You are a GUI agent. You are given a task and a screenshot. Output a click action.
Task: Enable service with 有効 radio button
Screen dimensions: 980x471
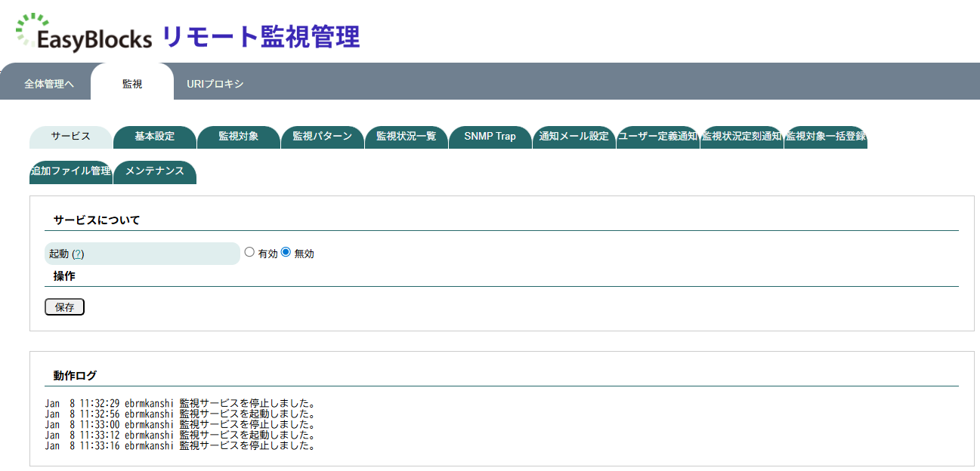coord(249,253)
